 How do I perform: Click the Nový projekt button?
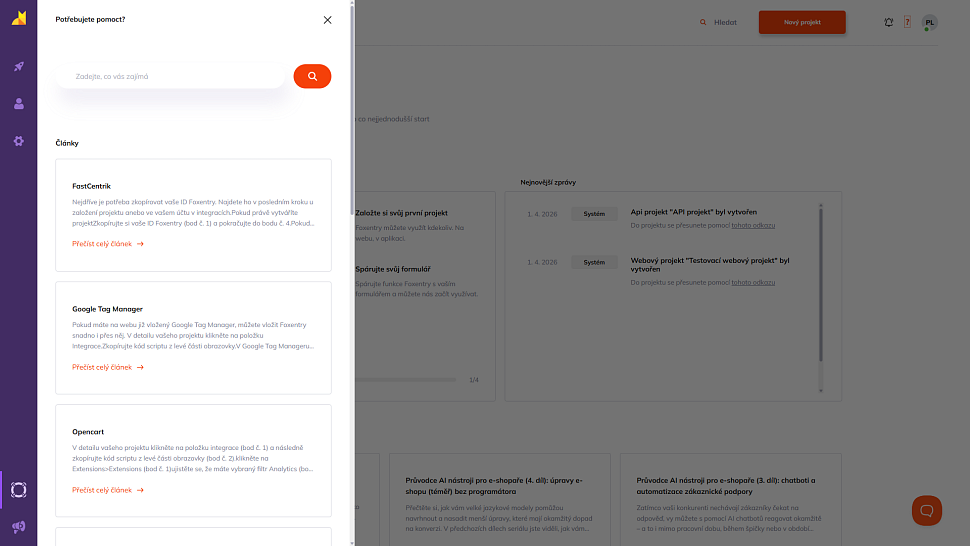click(802, 22)
